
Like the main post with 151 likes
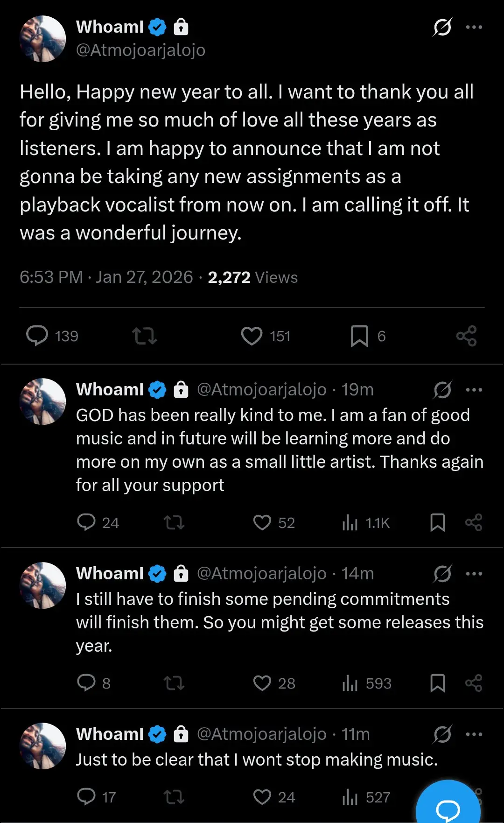pyautogui.click(x=252, y=336)
